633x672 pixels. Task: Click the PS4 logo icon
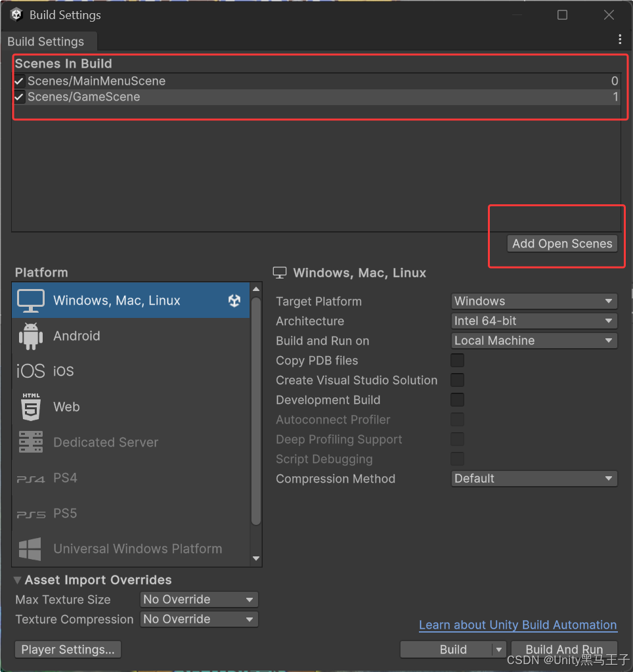(30, 479)
